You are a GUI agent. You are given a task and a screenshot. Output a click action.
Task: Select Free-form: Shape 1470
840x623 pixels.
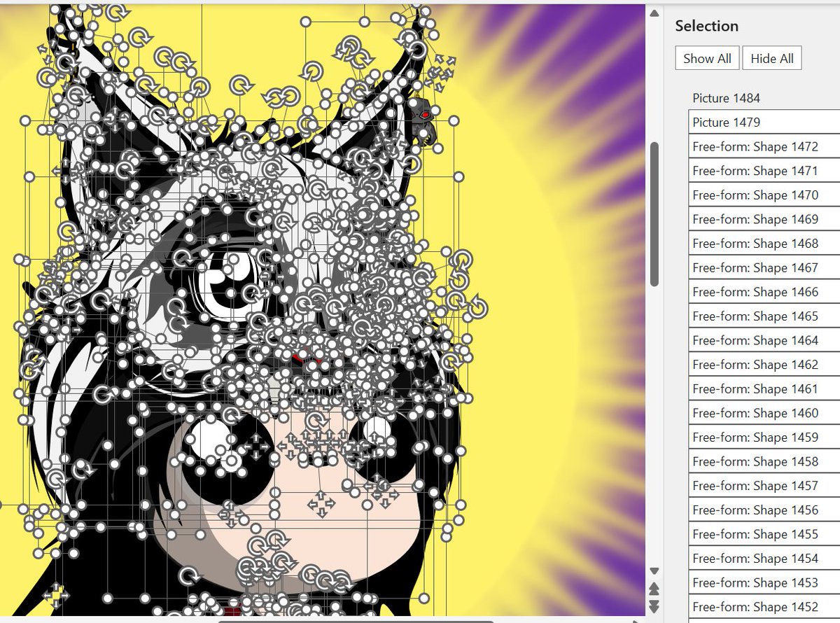pyautogui.click(x=764, y=195)
